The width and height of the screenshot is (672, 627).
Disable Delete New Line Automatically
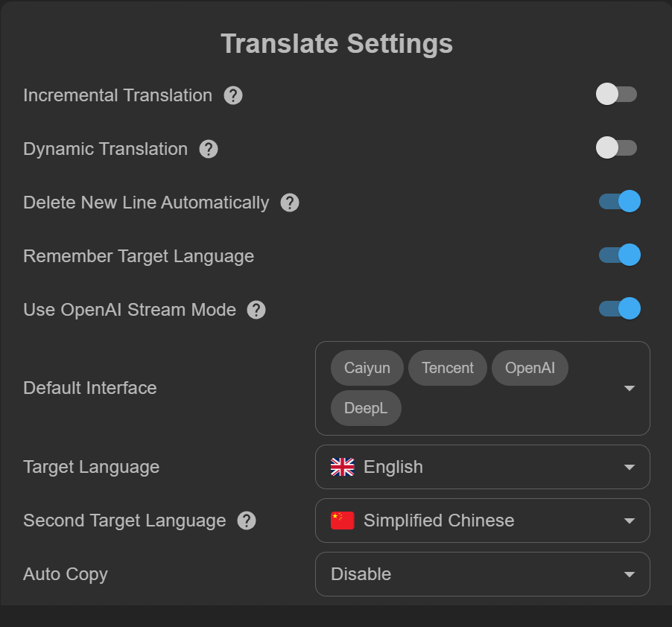618,201
